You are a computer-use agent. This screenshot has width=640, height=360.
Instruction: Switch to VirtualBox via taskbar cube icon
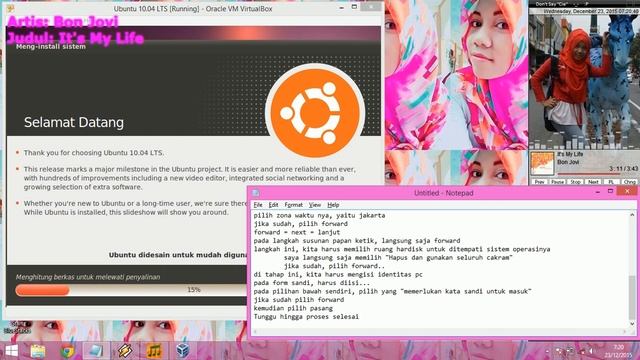point(182,351)
